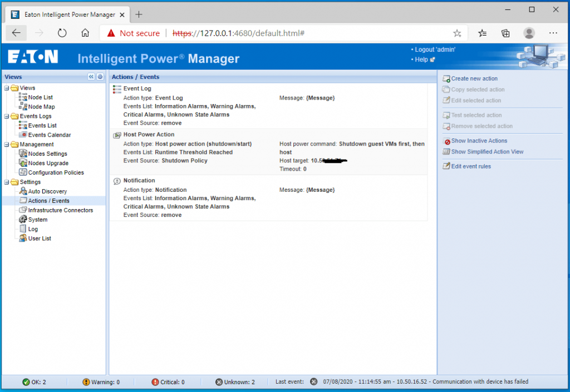Click the Events List icon
The width and height of the screenshot is (570, 392).
point(23,125)
